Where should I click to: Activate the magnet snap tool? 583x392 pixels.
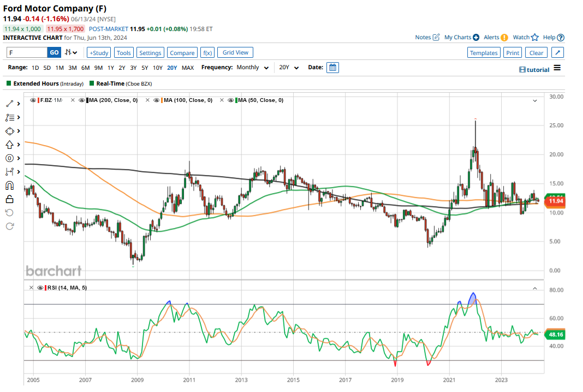point(9,185)
